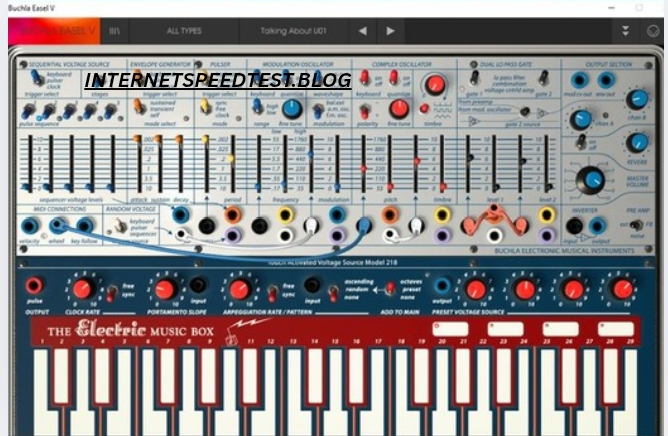The width and height of the screenshot is (668, 436).
Task: Flip the gate 1 mode switch
Action: (474, 78)
